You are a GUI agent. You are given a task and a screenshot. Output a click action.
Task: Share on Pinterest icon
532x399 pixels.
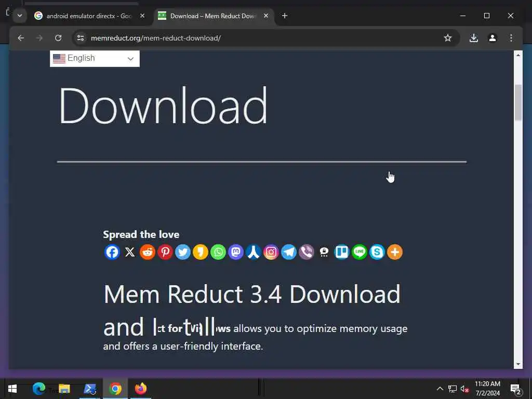coord(165,252)
